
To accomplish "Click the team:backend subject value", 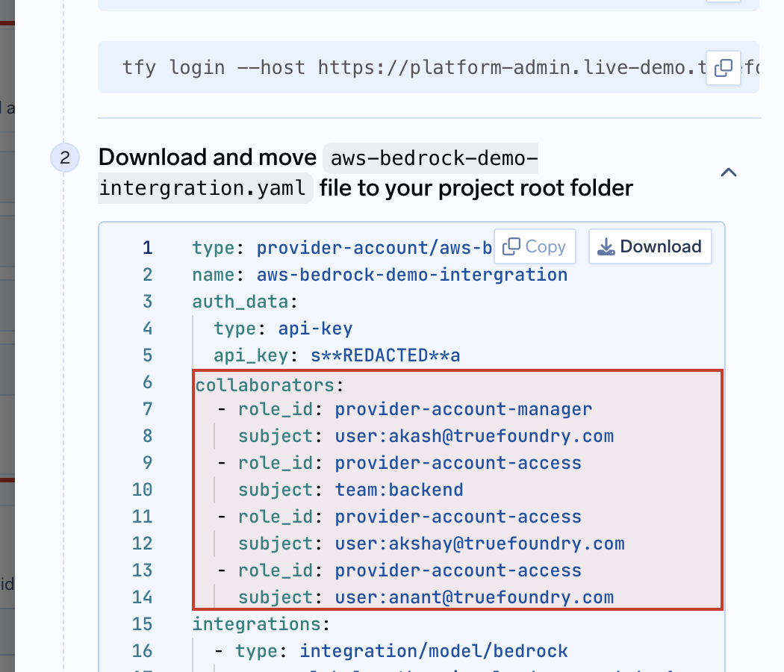I will click(399, 490).
